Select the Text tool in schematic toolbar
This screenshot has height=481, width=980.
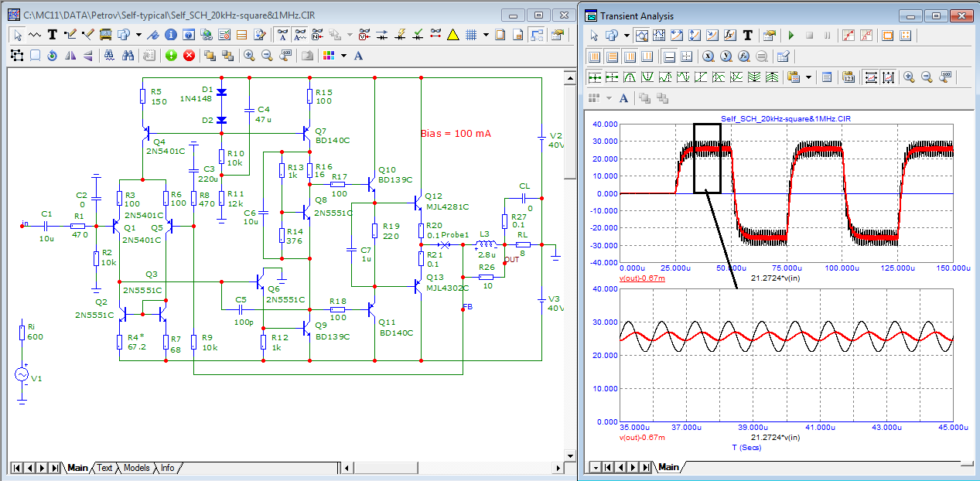coord(53,35)
